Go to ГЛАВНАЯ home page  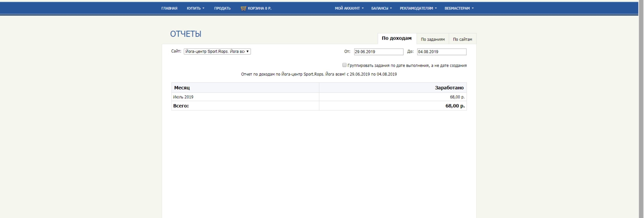pyautogui.click(x=169, y=8)
